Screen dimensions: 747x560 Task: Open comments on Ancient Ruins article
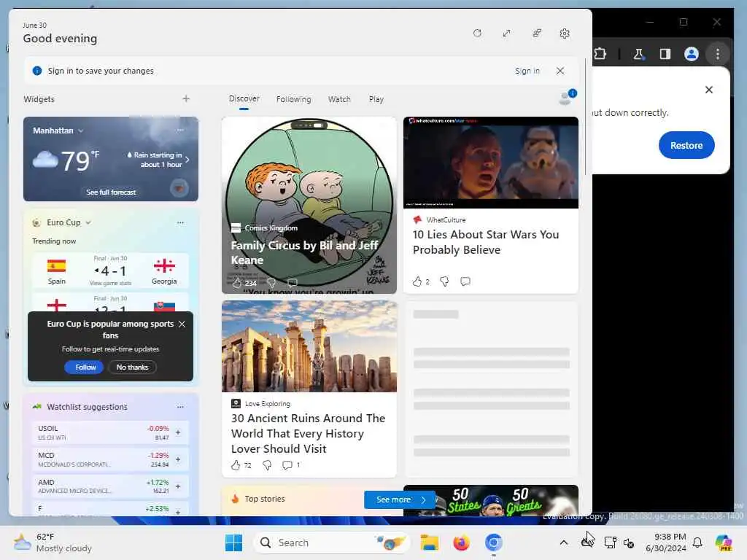[x=287, y=464]
